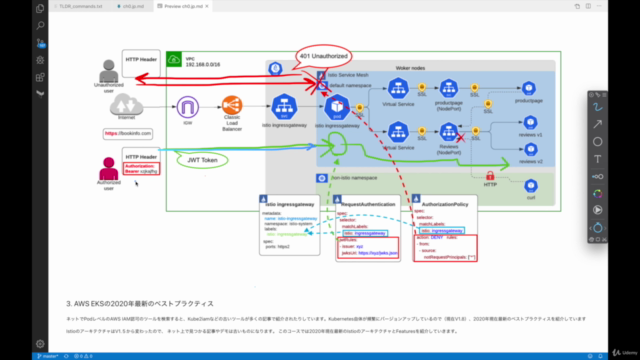
Task: Click the istio ingressgateway svc hexagon icon
Action: coord(284,107)
